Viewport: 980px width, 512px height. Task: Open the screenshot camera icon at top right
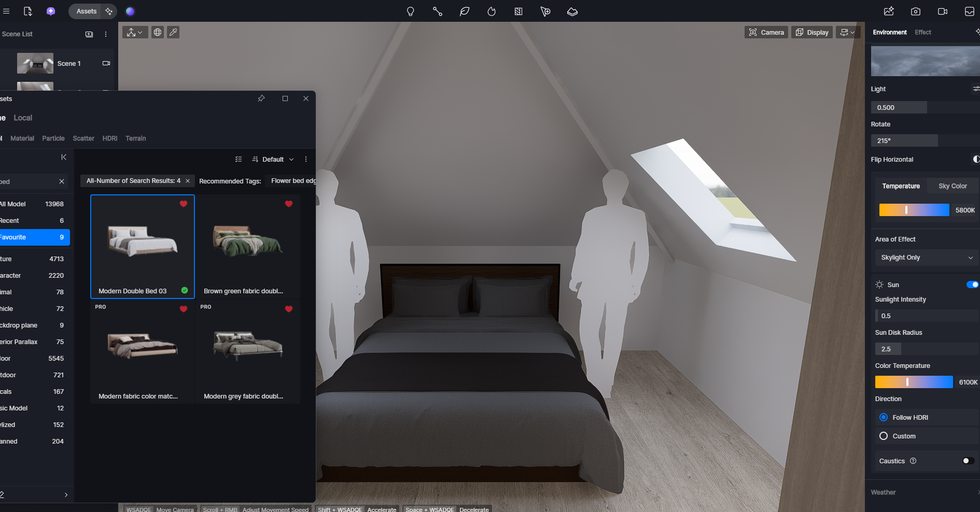point(916,11)
